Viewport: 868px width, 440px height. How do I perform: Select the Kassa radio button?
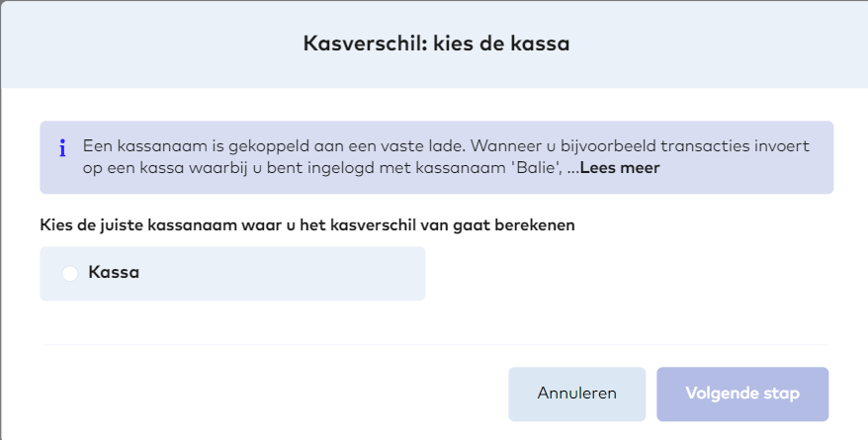(x=69, y=274)
